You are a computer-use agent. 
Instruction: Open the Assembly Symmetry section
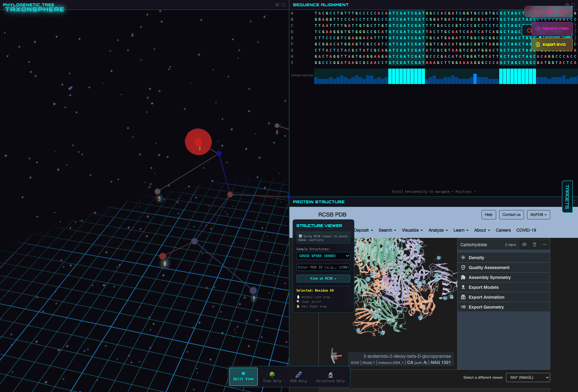point(504,277)
